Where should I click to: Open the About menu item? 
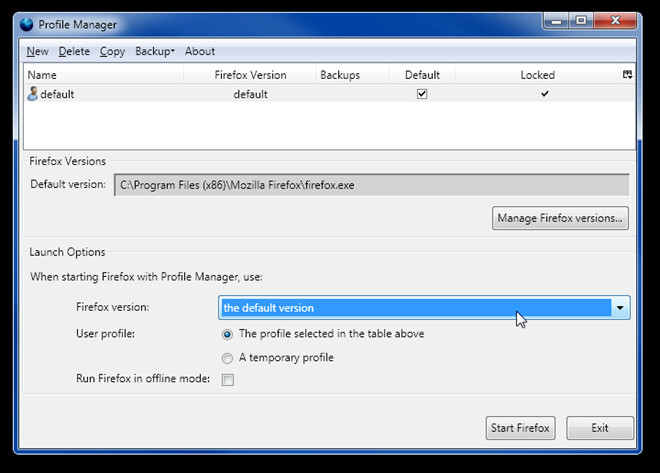point(200,51)
